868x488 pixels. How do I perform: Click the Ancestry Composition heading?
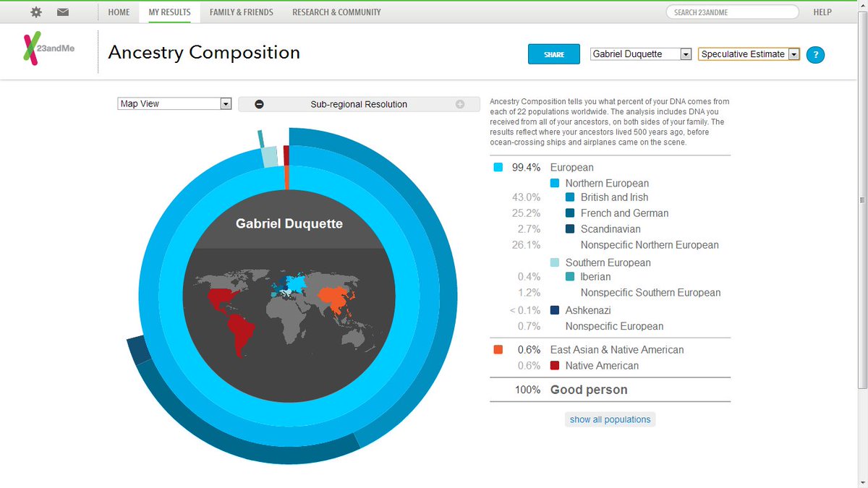(x=204, y=53)
